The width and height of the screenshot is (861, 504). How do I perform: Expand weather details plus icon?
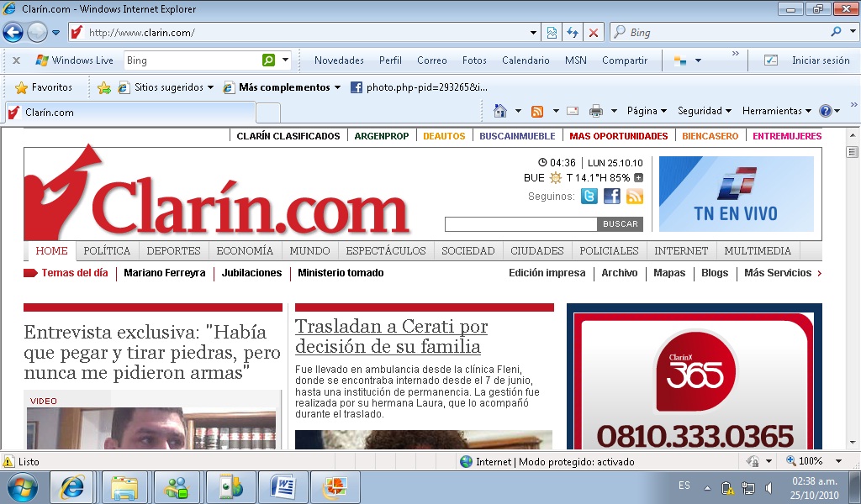pos(638,178)
